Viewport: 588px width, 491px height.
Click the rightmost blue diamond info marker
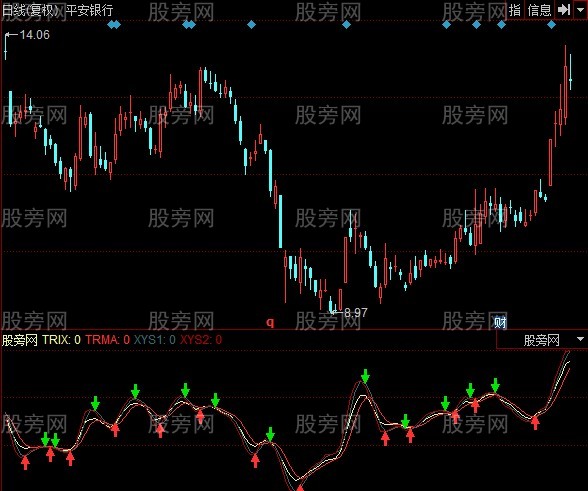pyautogui.click(x=551, y=25)
